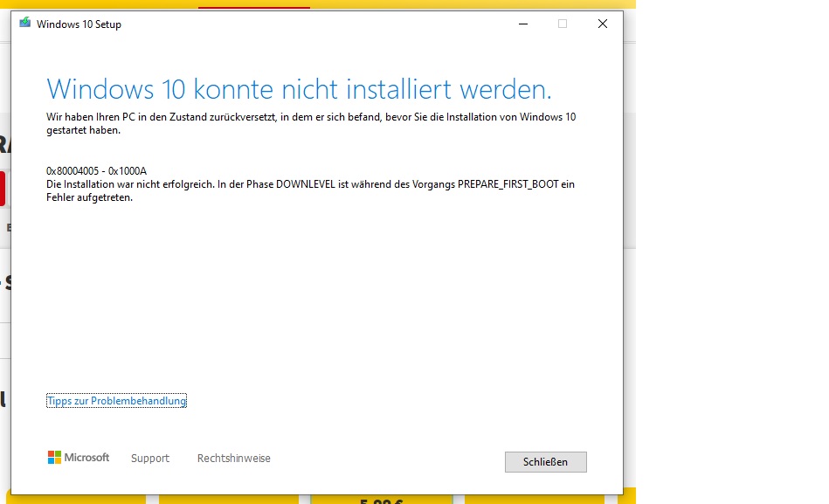Click the Microsoft logo
The width and height of the screenshot is (829, 504).
[79, 458]
